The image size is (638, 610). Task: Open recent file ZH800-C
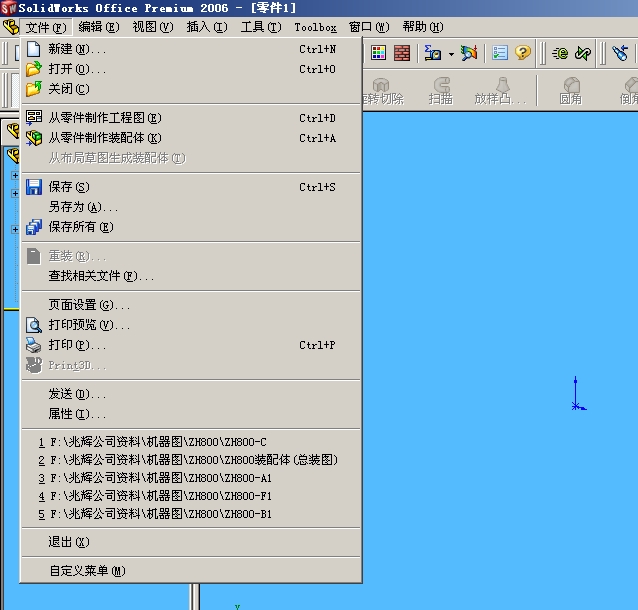click(x=191, y=442)
